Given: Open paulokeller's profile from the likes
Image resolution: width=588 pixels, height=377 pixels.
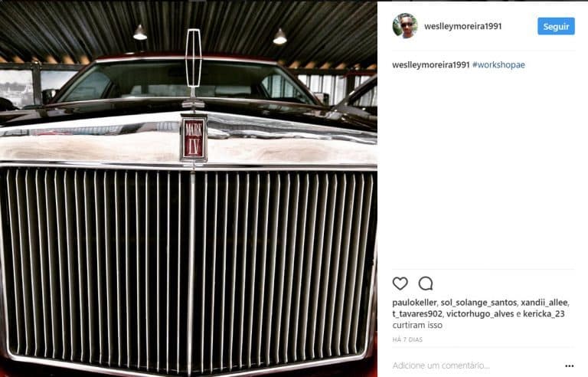Looking at the screenshot, I should click(x=414, y=302).
